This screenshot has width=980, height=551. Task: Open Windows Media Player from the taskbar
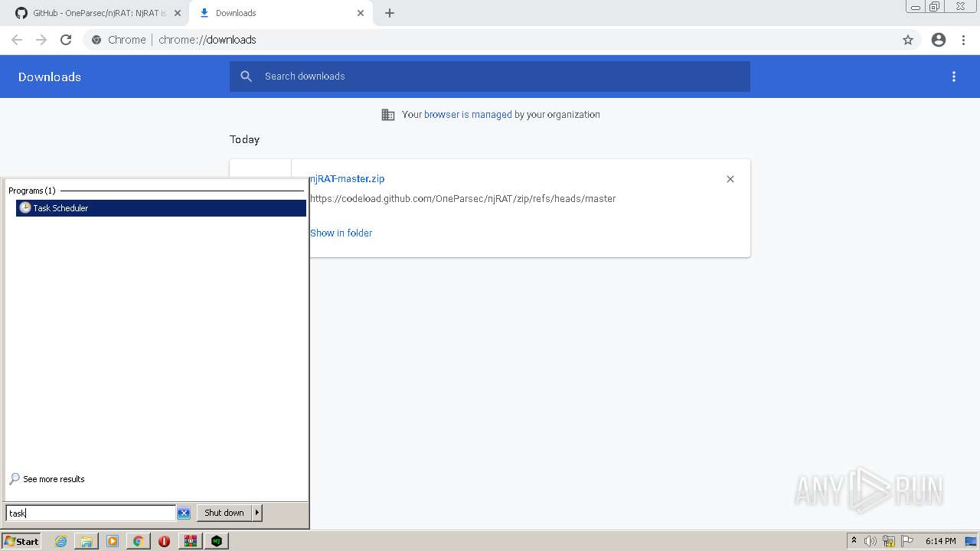point(113,541)
